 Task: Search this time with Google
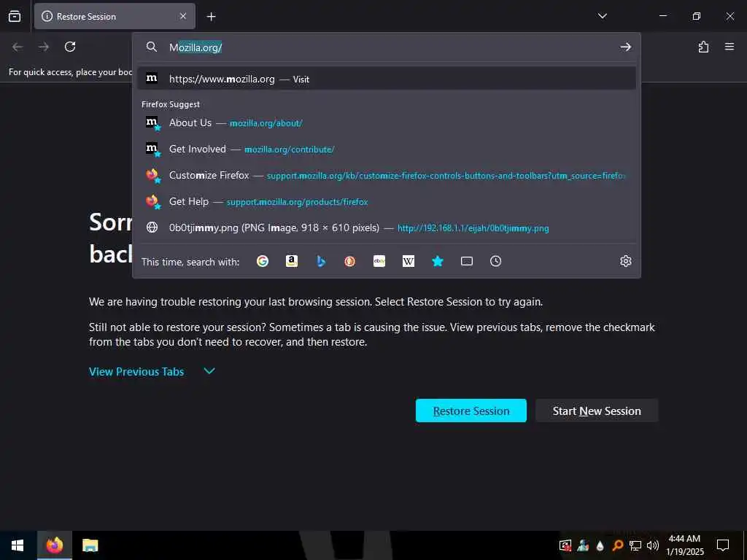click(263, 261)
